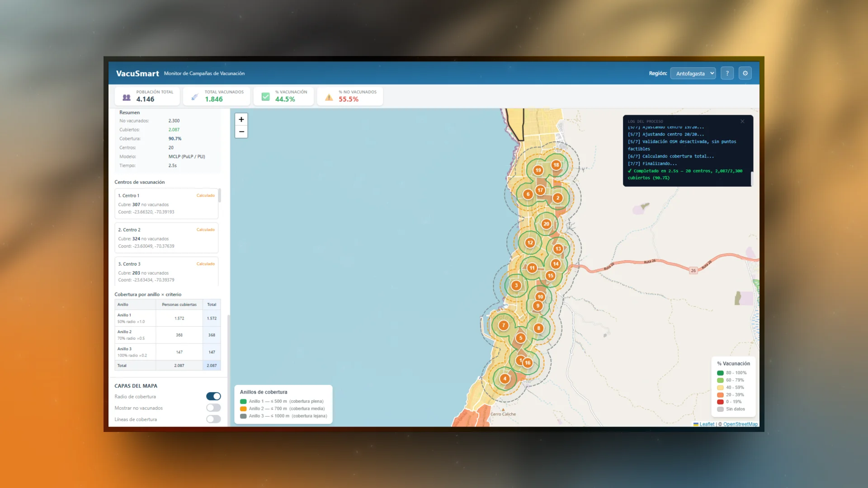
Task: Click map marker number 7
Action: (504, 325)
